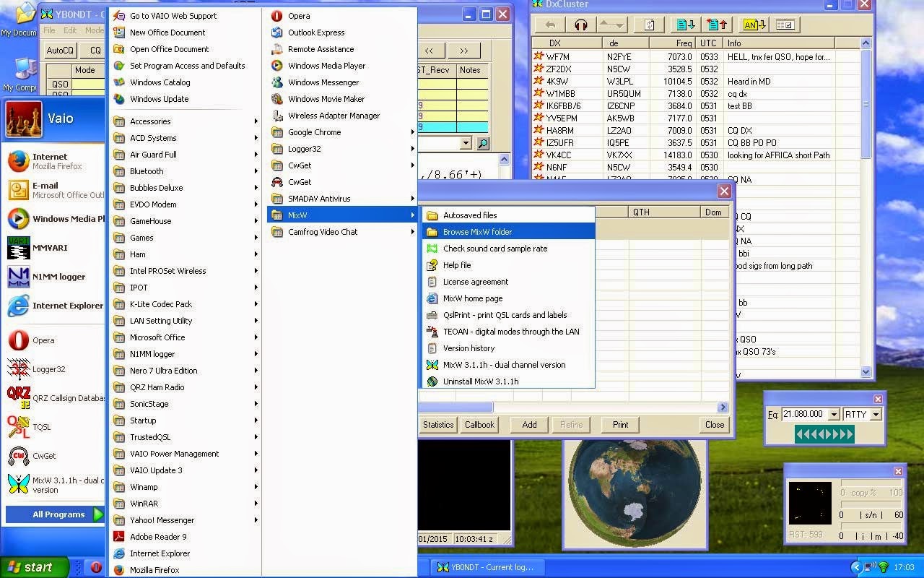Select the VK4CC spot row in DxCluster
The width and height of the screenshot is (924, 578).
[697, 155]
